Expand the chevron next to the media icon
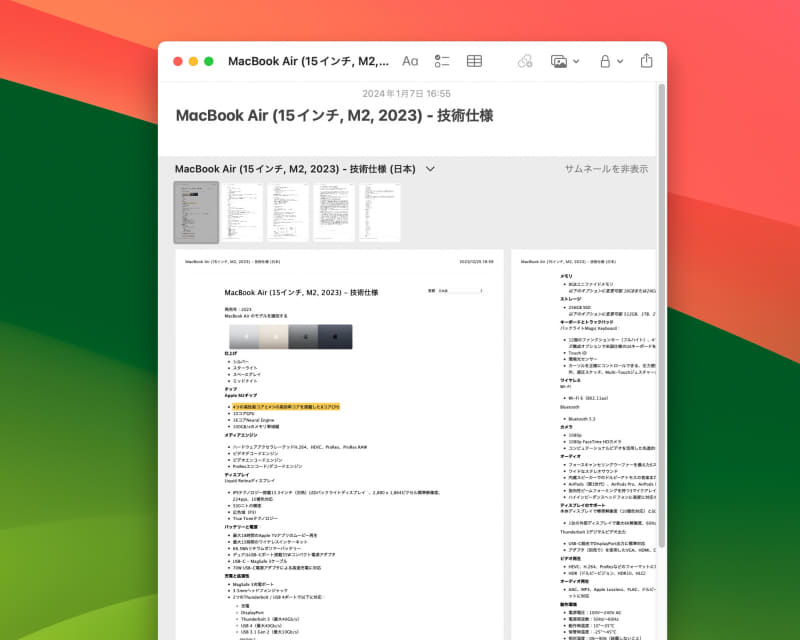The width and height of the screenshot is (800, 640). pos(575,61)
